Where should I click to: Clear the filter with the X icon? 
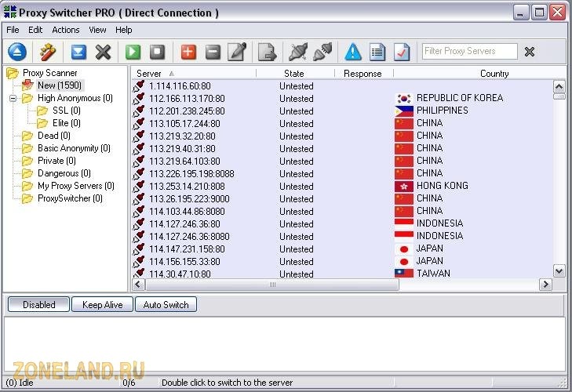(530, 52)
